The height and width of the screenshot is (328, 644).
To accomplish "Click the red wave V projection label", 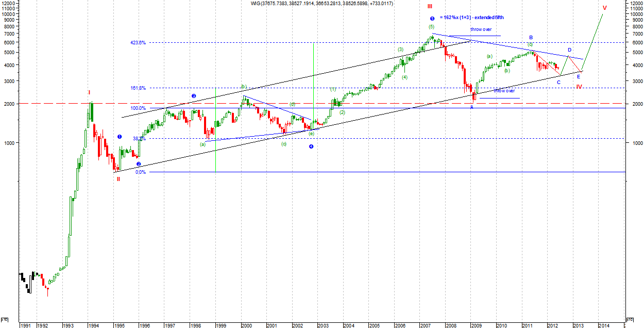I will [604, 8].
